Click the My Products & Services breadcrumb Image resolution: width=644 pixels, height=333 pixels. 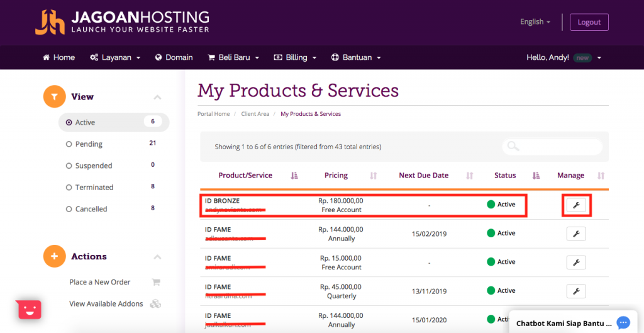[311, 114]
